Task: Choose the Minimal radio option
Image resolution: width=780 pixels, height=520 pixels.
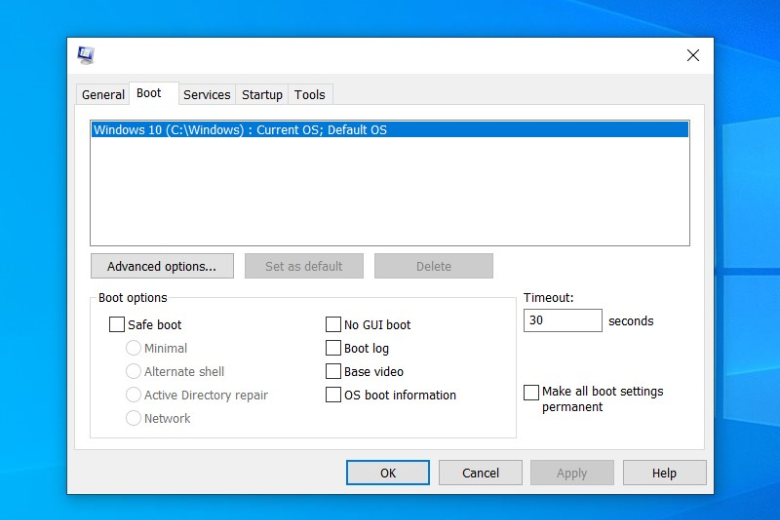Action: [133, 348]
